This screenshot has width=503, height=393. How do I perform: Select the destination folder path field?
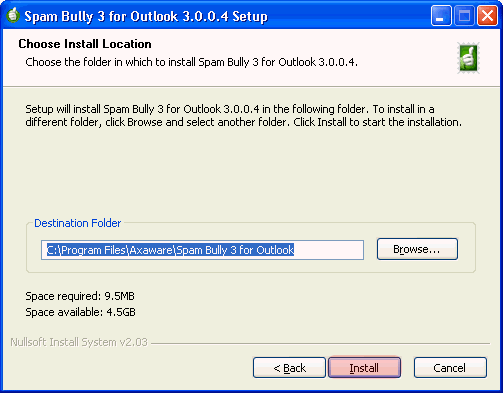[x=202, y=250]
